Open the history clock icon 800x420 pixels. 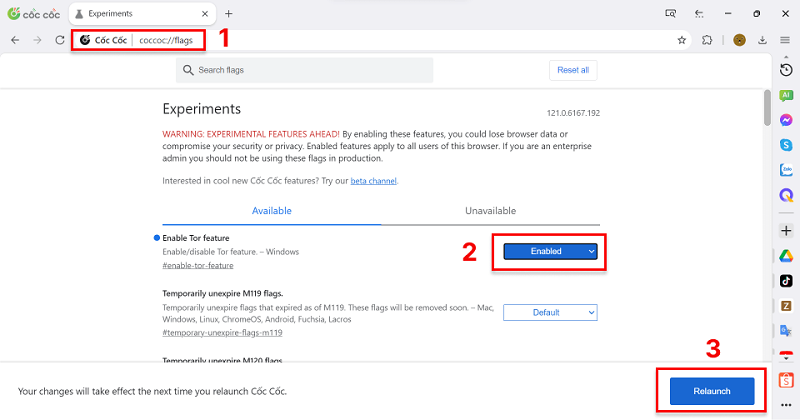(786, 70)
